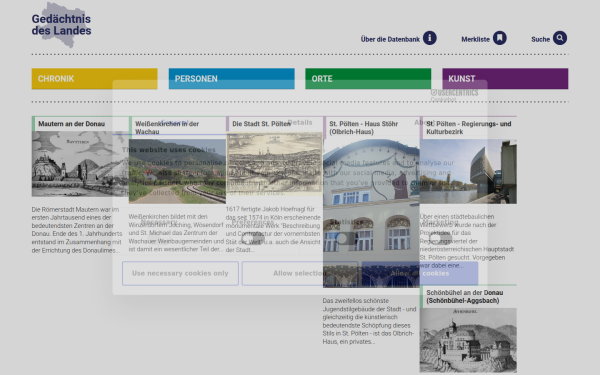
Task: Click the Haus Stöhr facade photo
Action: click(371, 213)
